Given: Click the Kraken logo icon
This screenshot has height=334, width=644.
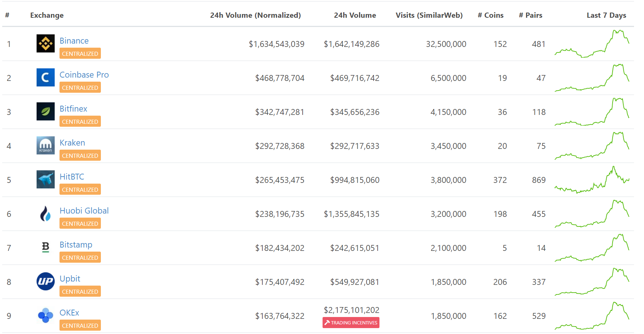Looking at the screenshot, I should tap(45, 146).
